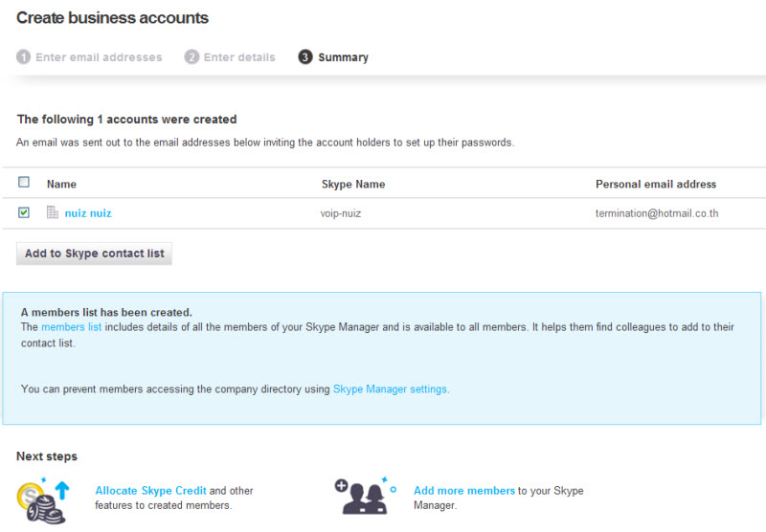The width and height of the screenshot is (766, 532).
Task: Follow the Add more members link
Action: click(x=464, y=491)
